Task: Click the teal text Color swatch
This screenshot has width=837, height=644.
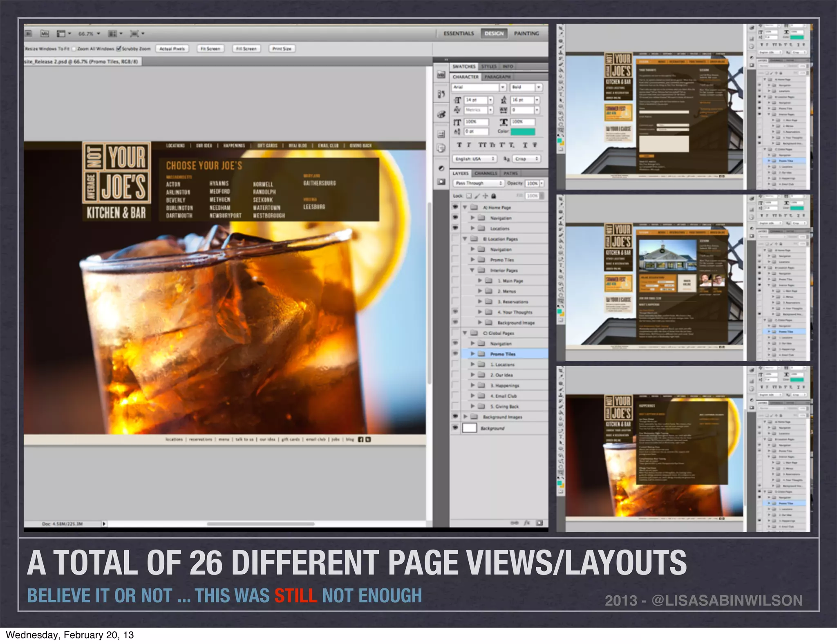Action: pos(523,132)
